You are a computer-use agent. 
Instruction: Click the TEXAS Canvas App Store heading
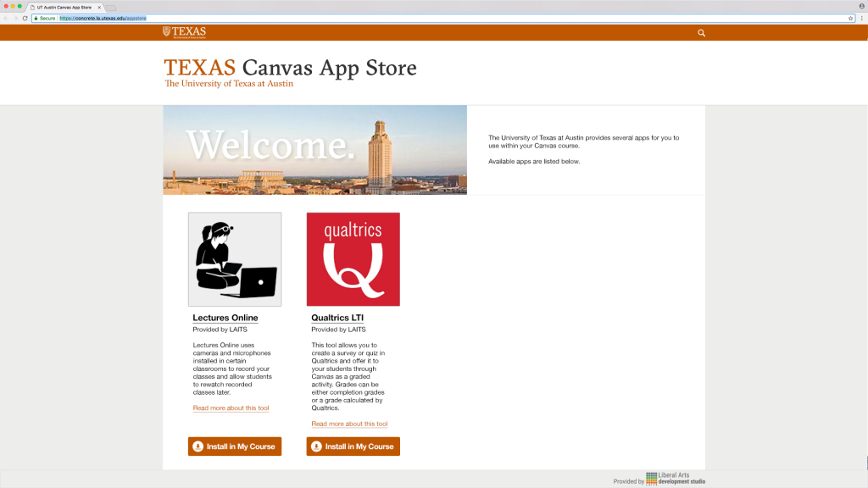tap(290, 68)
